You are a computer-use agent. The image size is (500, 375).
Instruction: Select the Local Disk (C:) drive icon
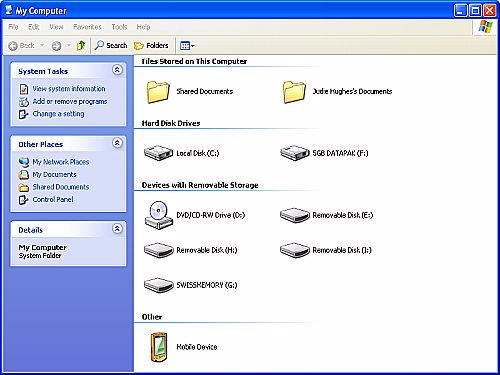[x=158, y=153]
